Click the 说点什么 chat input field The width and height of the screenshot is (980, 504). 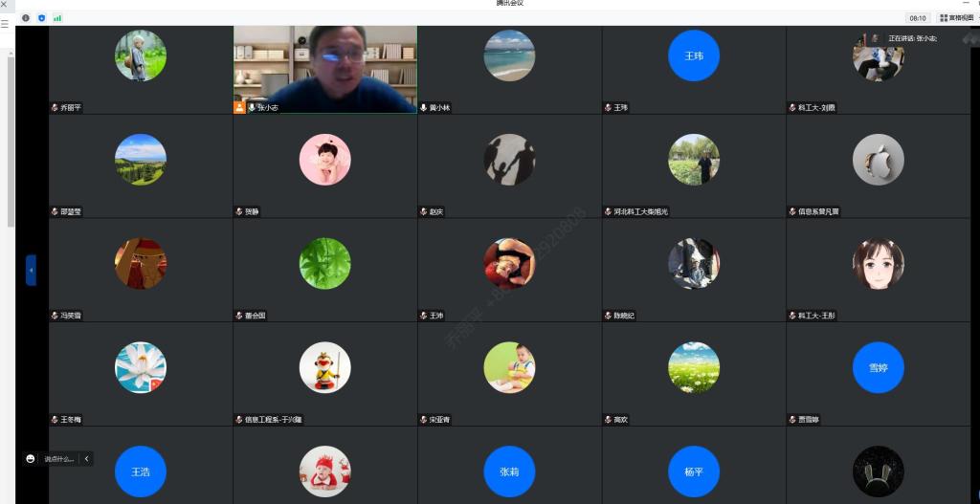click(x=58, y=459)
